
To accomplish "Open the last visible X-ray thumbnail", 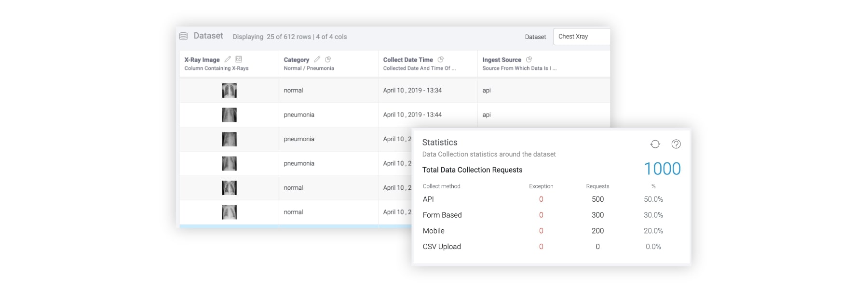I will [x=230, y=212].
